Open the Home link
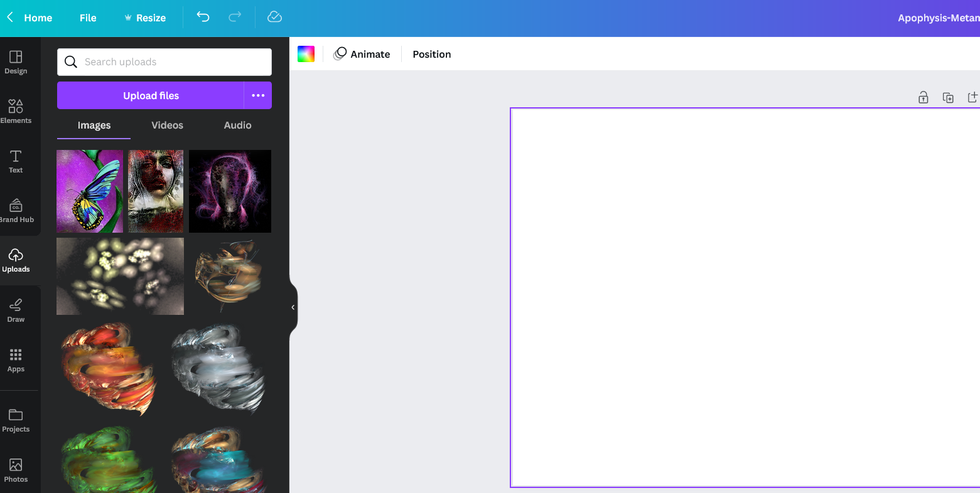Screen dimensions: 980x493 38,18
